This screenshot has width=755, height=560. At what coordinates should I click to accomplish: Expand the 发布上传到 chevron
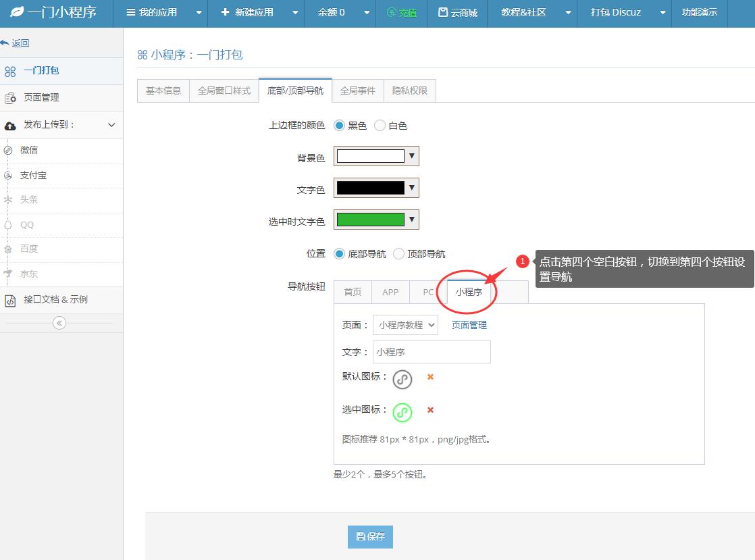[x=111, y=125]
